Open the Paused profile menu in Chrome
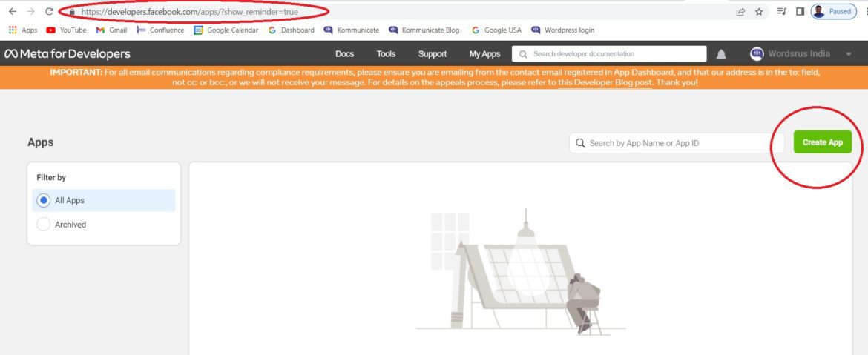 pos(832,12)
